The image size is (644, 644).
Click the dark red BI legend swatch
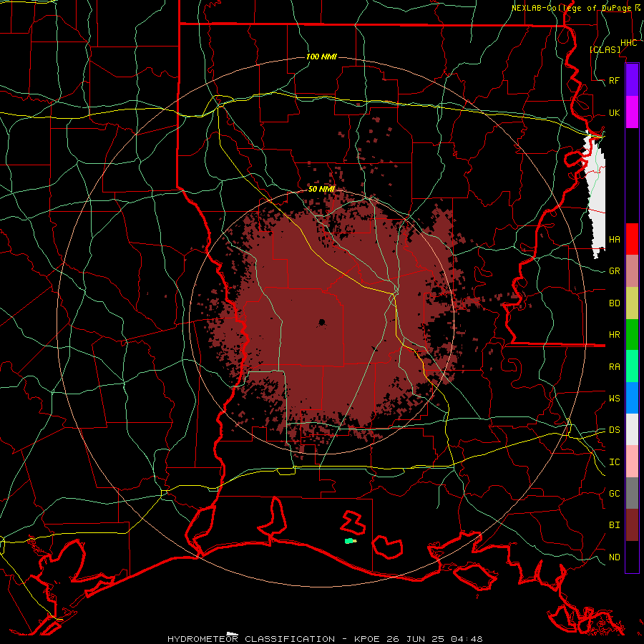632,525
